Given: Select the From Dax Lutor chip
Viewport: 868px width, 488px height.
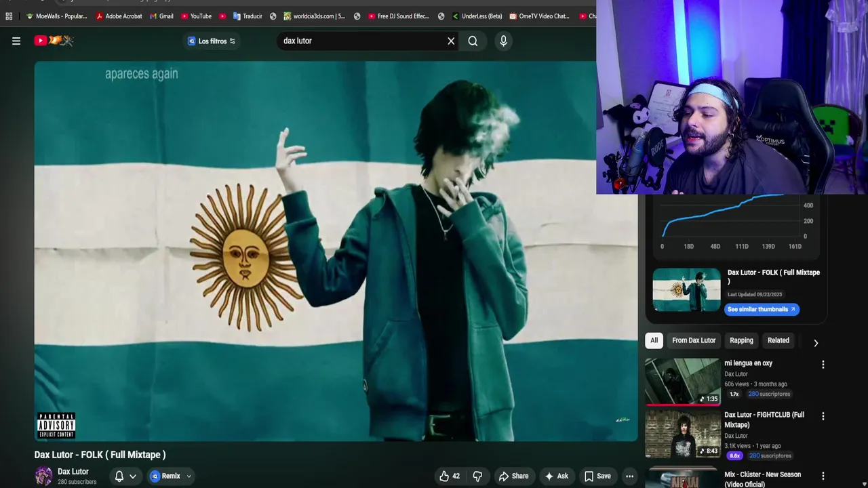Looking at the screenshot, I should coord(694,340).
